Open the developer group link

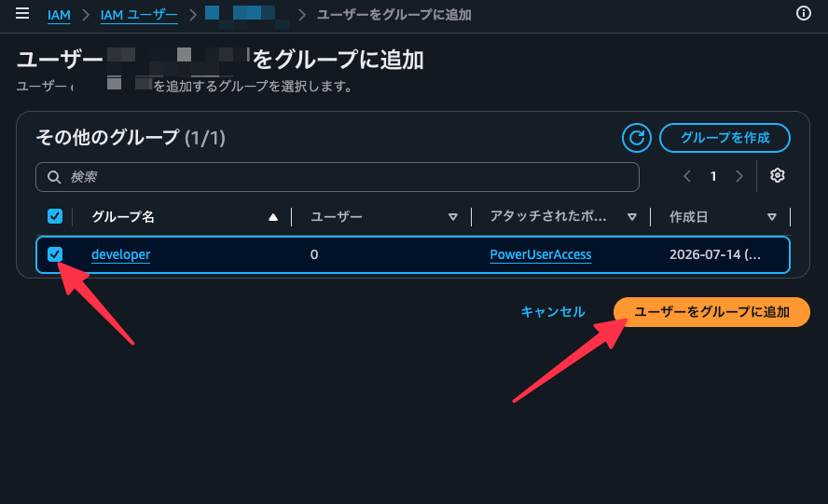121,254
